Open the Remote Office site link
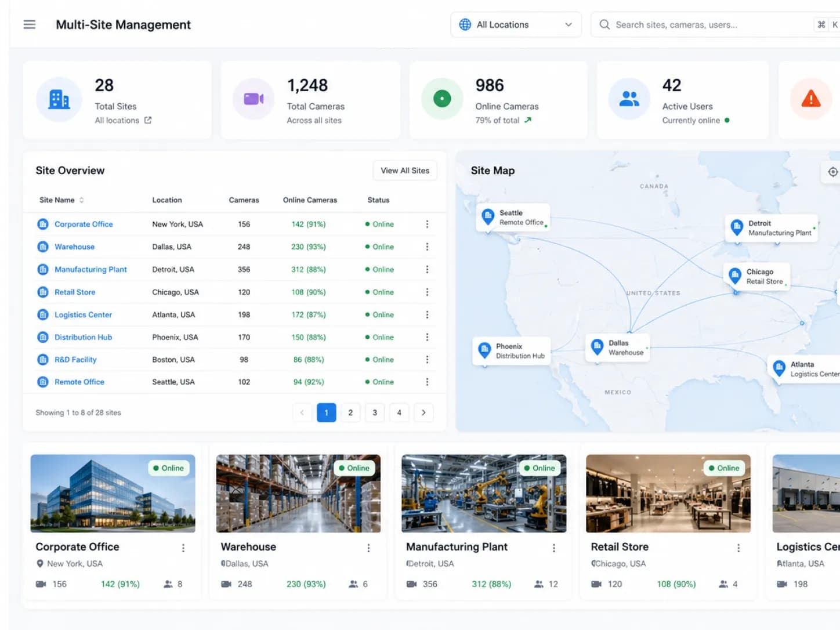The width and height of the screenshot is (840, 630). click(79, 382)
